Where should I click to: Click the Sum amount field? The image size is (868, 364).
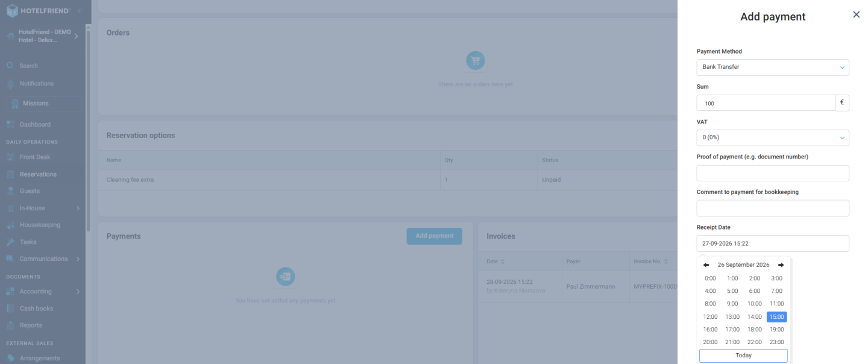click(x=766, y=103)
